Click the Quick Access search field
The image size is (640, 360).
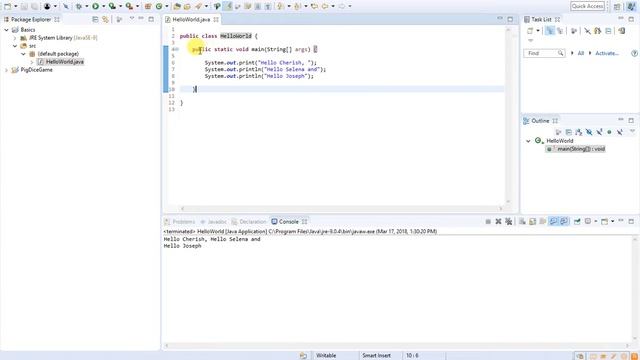click(x=587, y=6)
